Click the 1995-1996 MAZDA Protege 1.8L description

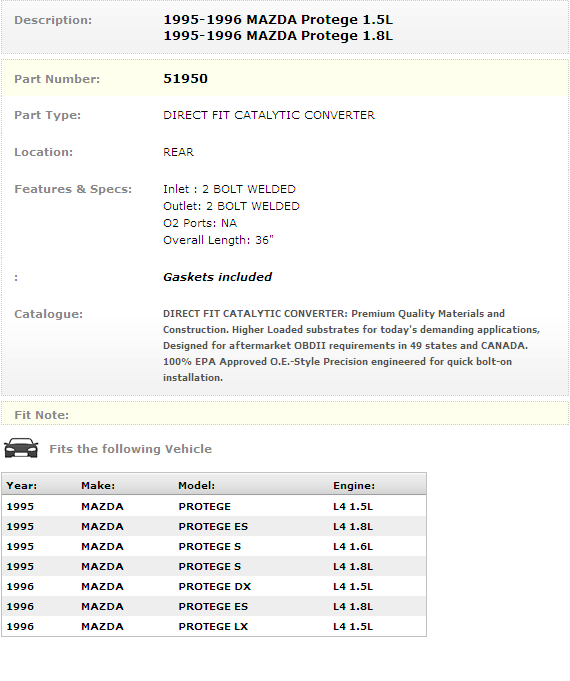[278, 36]
